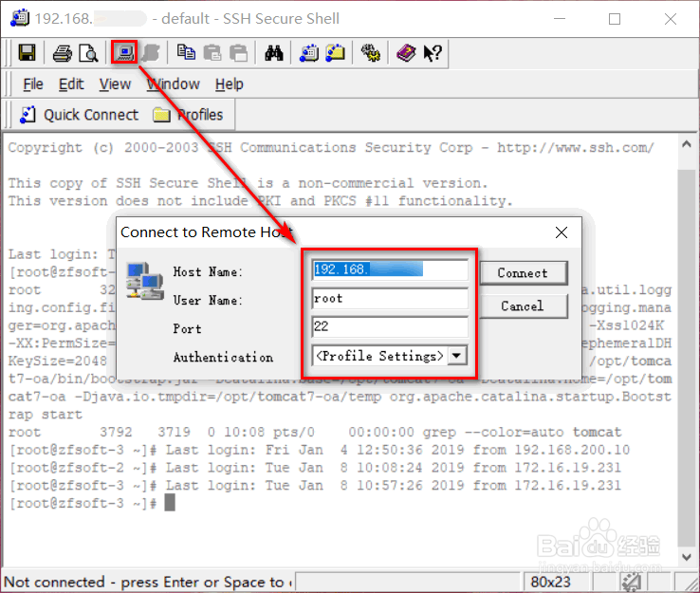Image resolution: width=700 pixels, height=593 pixels.
Task: Click the Print icon
Action: click(62, 53)
